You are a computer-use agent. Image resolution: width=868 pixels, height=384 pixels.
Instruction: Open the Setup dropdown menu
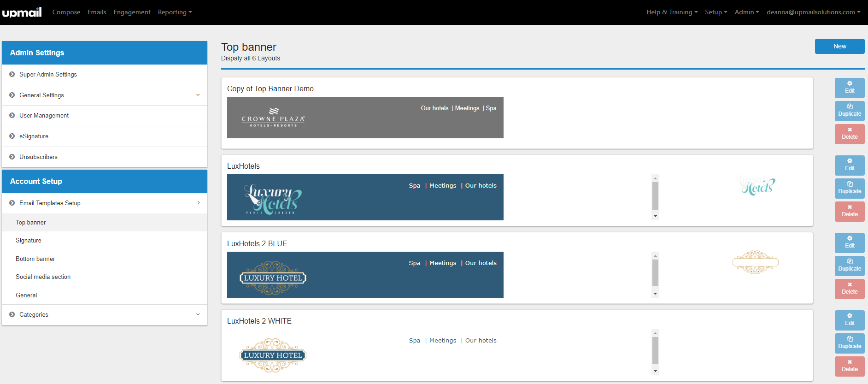716,12
